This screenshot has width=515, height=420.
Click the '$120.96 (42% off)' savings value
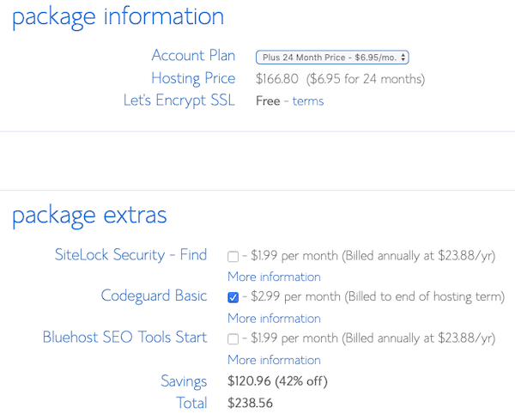277,381
